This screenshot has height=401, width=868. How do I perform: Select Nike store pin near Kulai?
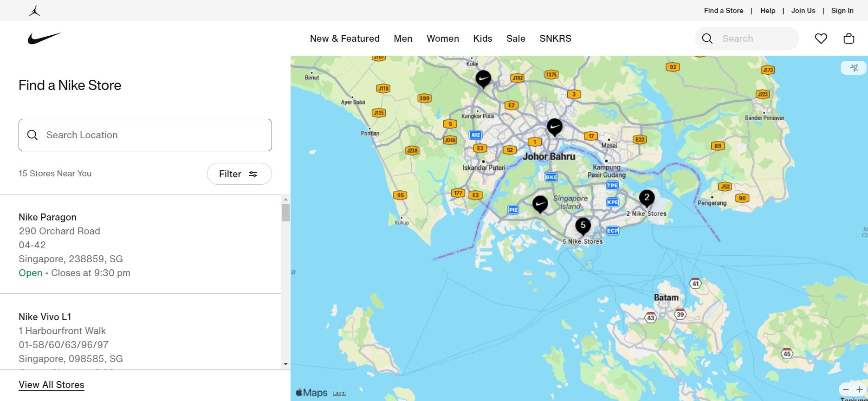click(x=483, y=79)
